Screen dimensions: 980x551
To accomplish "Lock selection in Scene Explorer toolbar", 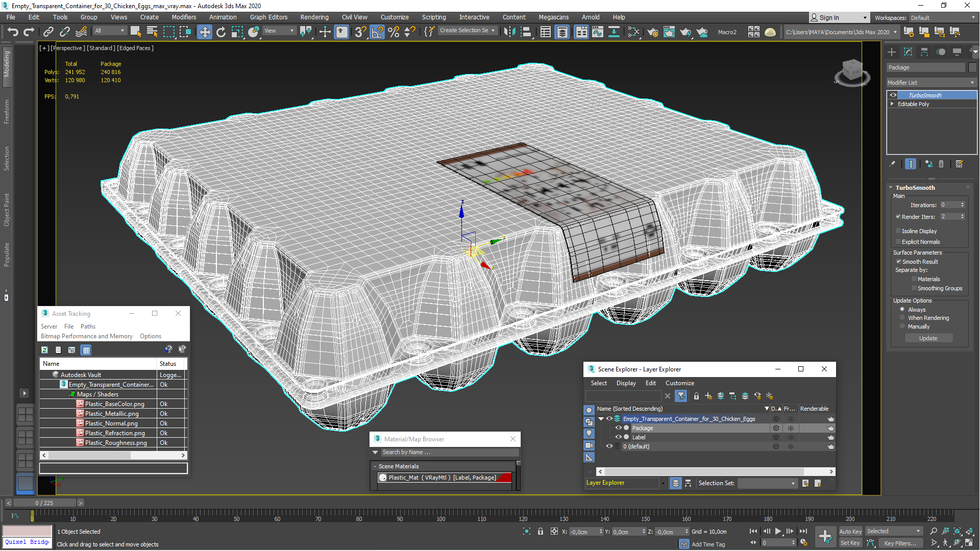I will pyautogui.click(x=696, y=396).
